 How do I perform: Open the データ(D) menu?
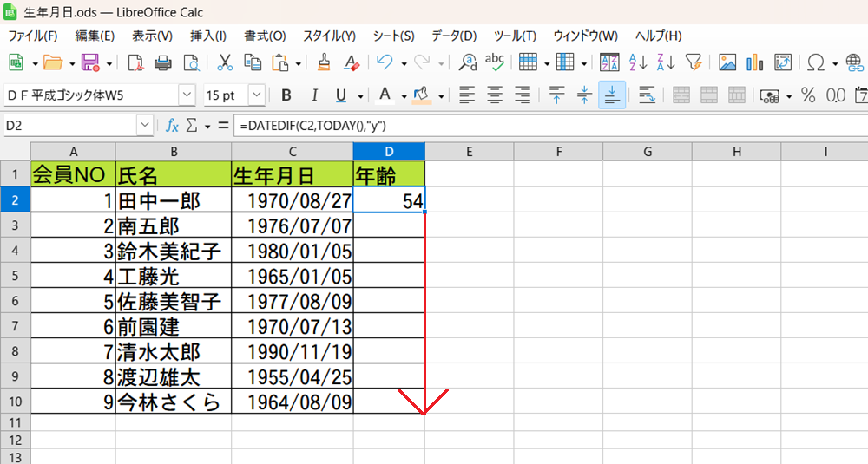click(454, 36)
